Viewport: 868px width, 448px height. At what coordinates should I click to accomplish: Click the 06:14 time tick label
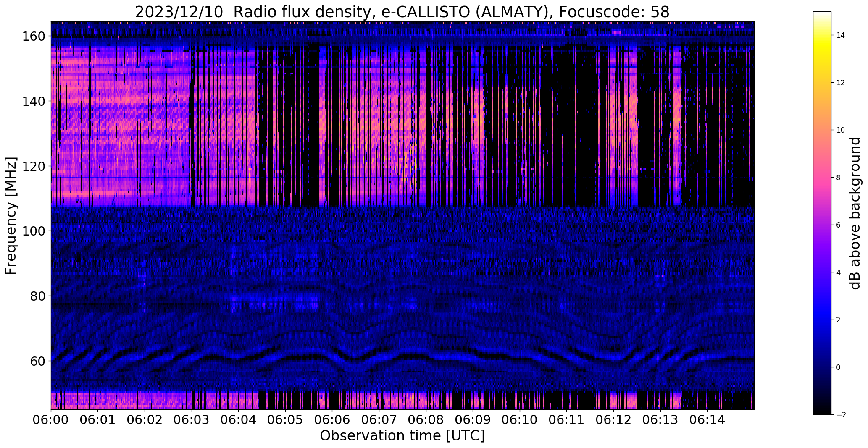(x=707, y=419)
